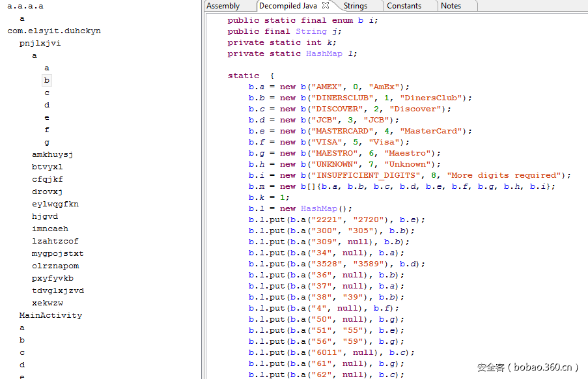Viewport: 588px width, 379px height.
Task: Select the com.elsyit.duhckyn package node
Action: pos(54,31)
